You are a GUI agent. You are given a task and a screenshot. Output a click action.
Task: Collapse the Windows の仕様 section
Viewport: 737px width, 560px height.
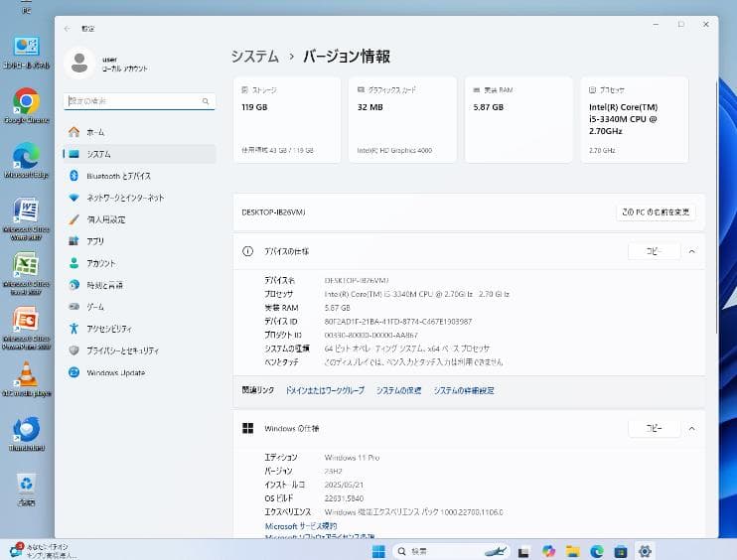pos(692,429)
